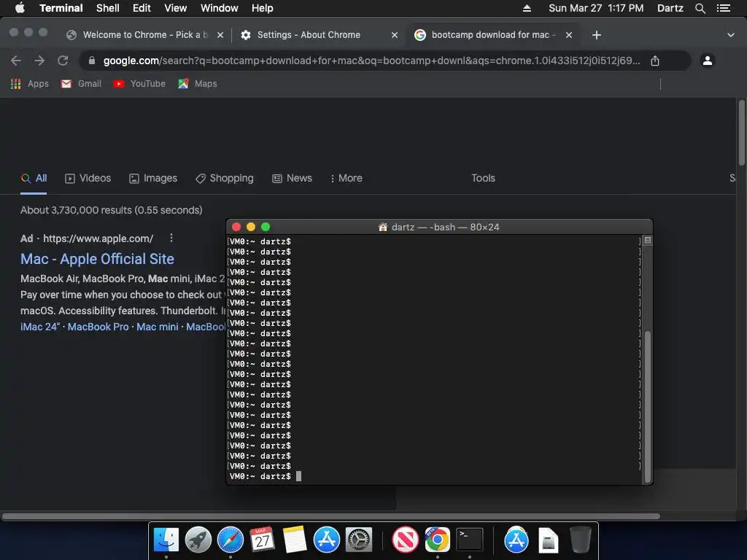The width and height of the screenshot is (747, 560).
Task: Open Chrome Beta from the Dock
Action: coord(438,540)
